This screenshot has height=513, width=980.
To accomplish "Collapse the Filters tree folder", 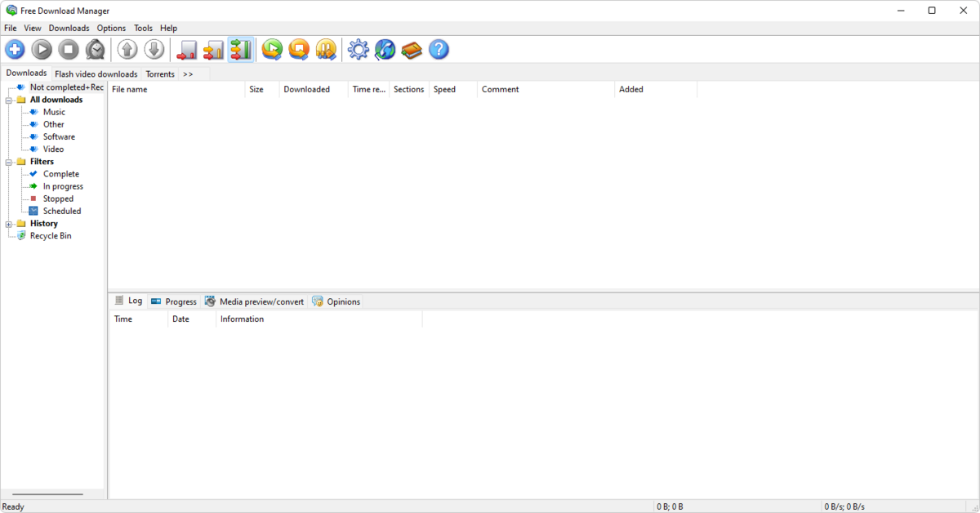I will (9, 162).
